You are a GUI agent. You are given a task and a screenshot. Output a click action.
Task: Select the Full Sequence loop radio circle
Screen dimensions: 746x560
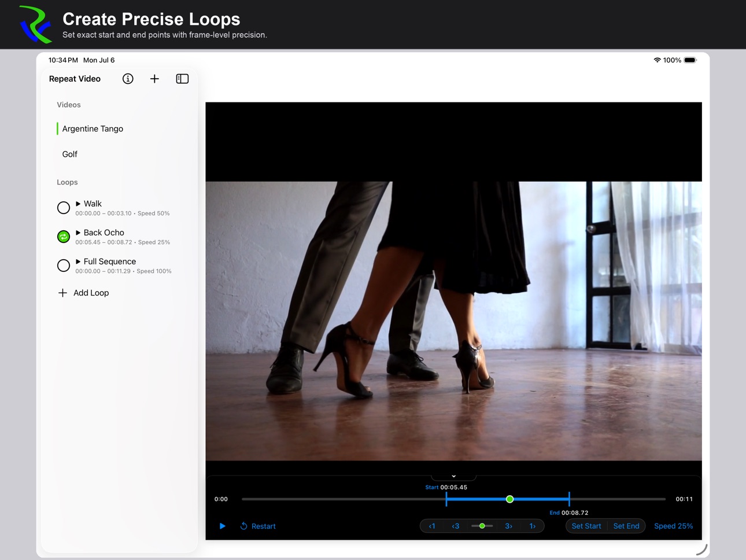64,266
